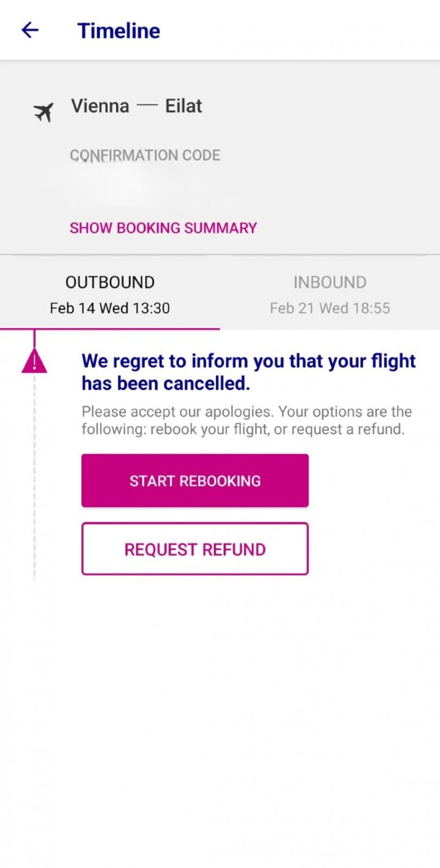Click the Eilat destination city name

183,106
